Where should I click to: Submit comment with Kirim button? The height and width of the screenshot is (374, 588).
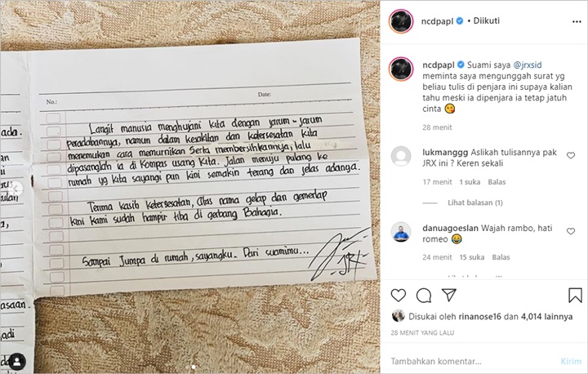point(570,361)
